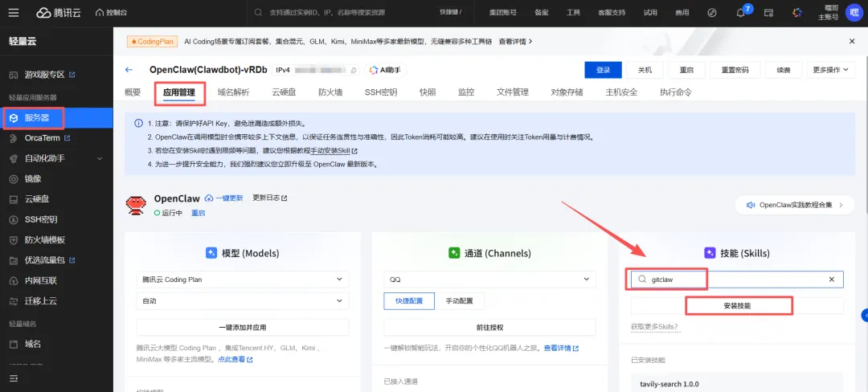
Task: Open the 腾讯云 Coding Plan dropdown
Action: pos(243,280)
